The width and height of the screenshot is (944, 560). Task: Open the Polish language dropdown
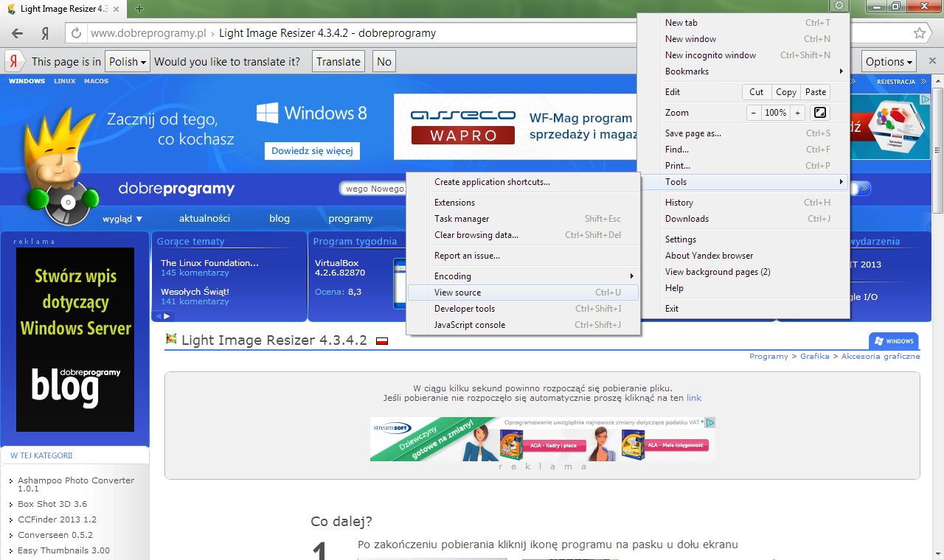tap(128, 62)
